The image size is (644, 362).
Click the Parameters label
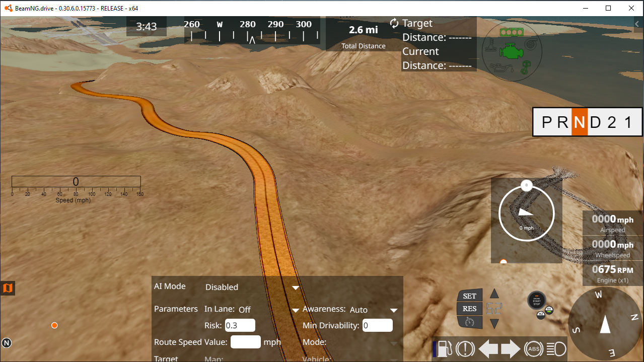176,309
